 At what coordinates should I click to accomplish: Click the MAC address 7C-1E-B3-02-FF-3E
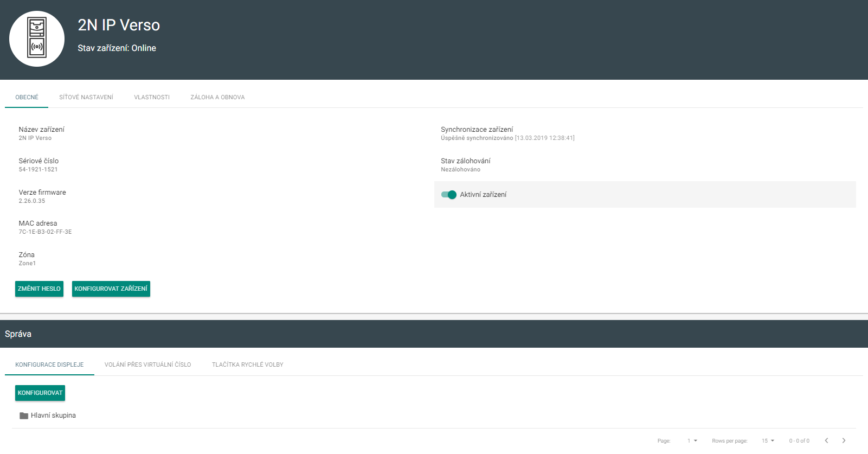(x=45, y=232)
